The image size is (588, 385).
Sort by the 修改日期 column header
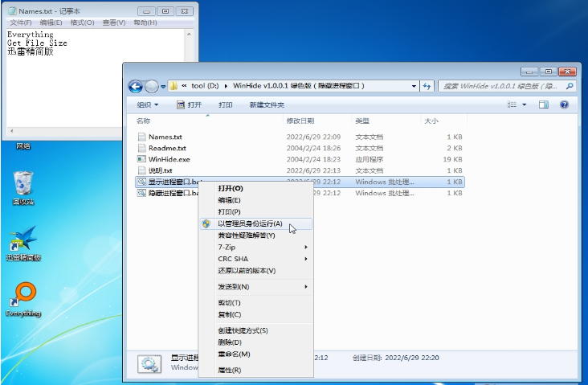[x=317, y=121]
